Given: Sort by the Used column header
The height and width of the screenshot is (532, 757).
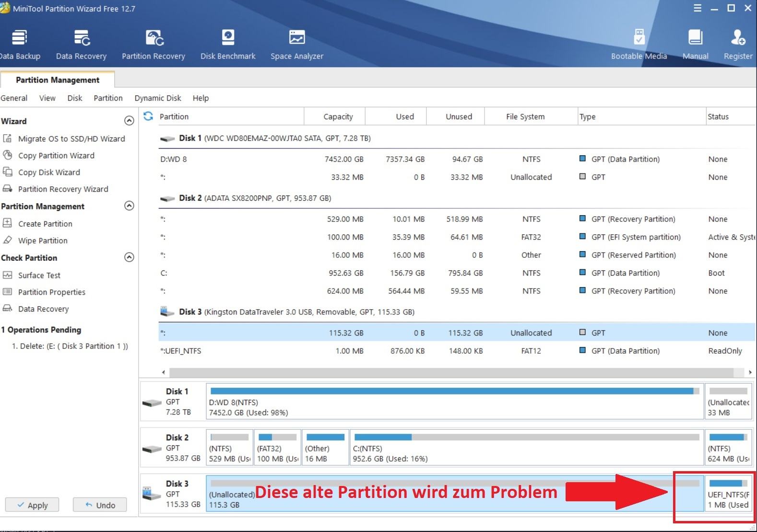Looking at the screenshot, I should tap(396, 116).
